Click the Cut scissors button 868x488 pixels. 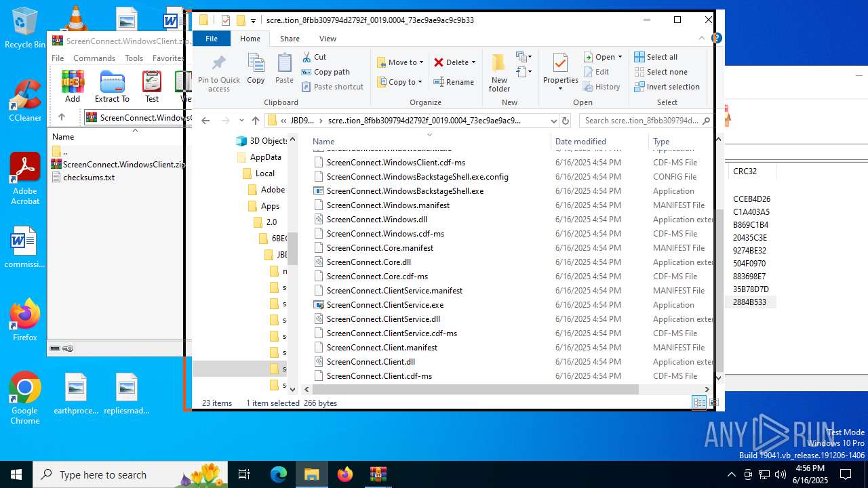coord(314,57)
